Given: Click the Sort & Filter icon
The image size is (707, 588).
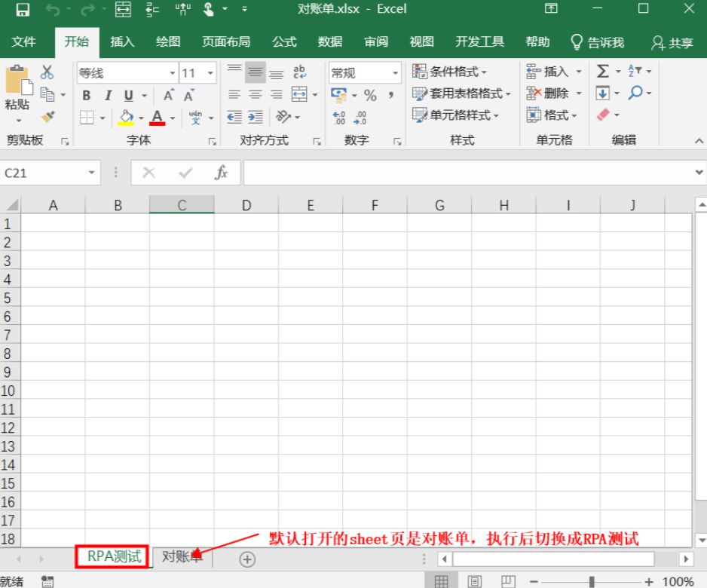Looking at the screenshot, I should (635, 71).
